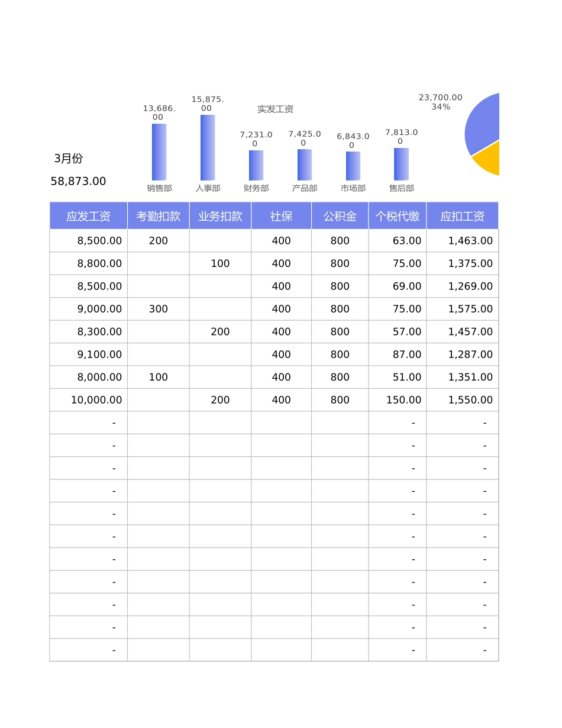Click the 社保 column header

point(281,216)
